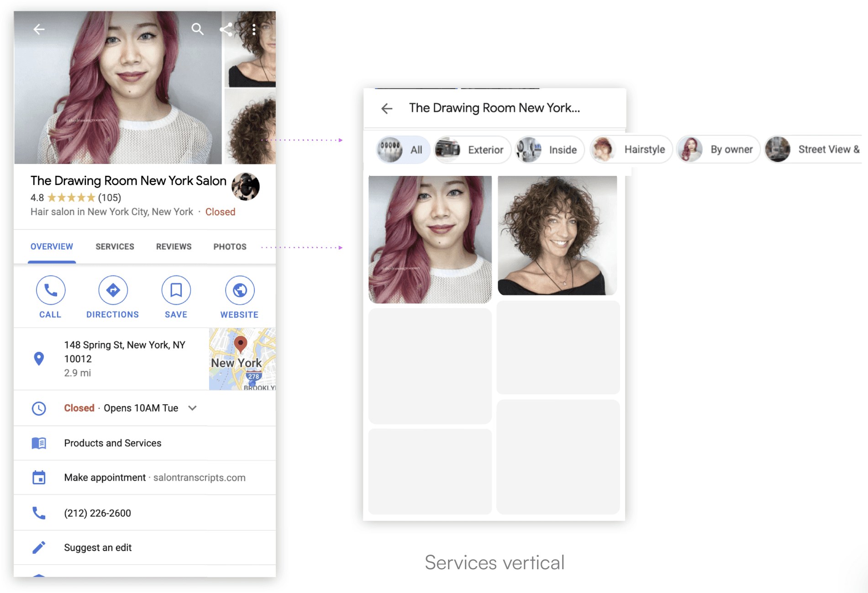Tap the back arrow over the salon photo
The image size is (868, 593).
point(39,29)
